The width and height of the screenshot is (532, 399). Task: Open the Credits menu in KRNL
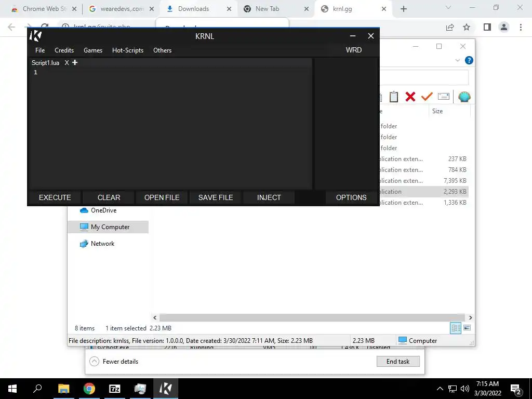tap(64, 50)
